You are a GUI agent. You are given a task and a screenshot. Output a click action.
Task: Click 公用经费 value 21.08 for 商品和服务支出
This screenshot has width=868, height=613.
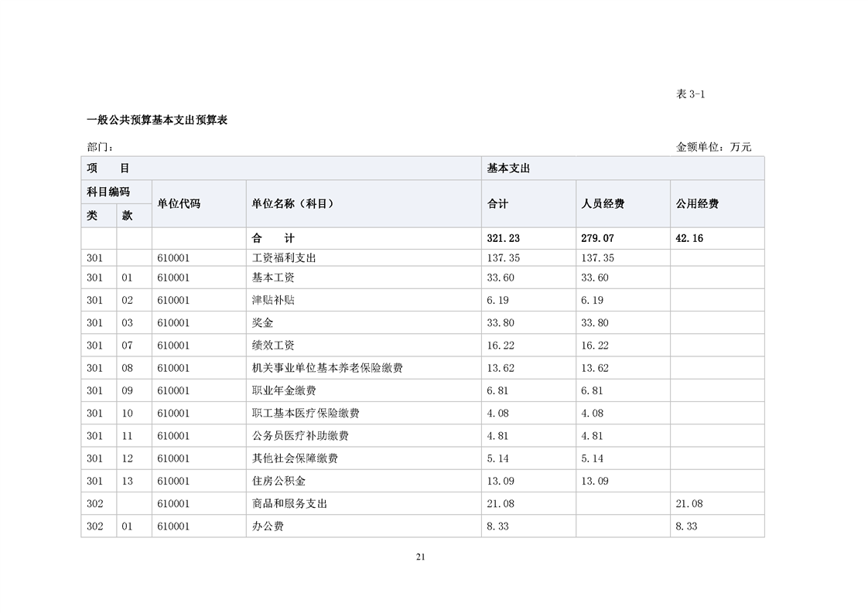(x=689, y=504)
